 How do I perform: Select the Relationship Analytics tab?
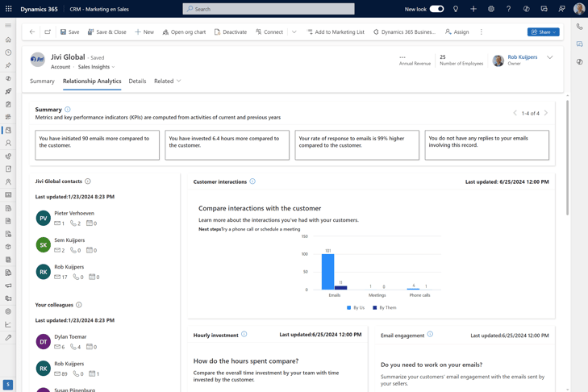pyautogui.click(x=92, y=81)
